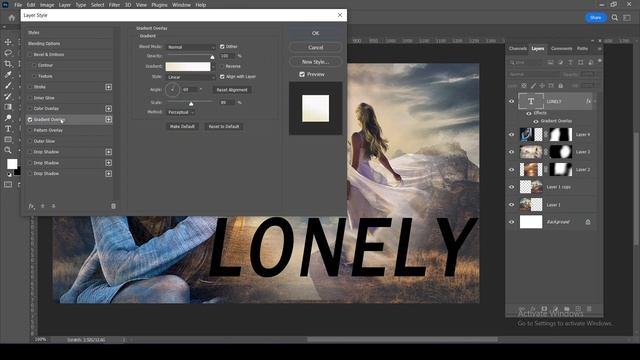Filter layers by shape layers icon
This screenshot has height=360, width=640.
click(x=580, y=62)
